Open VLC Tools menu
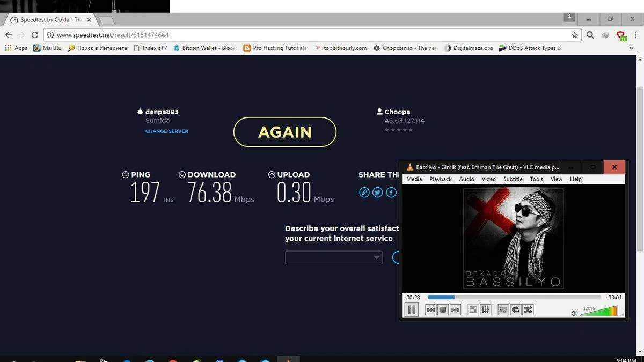The height and width of the screenshot is (362, 644). [x=537, y=179]
